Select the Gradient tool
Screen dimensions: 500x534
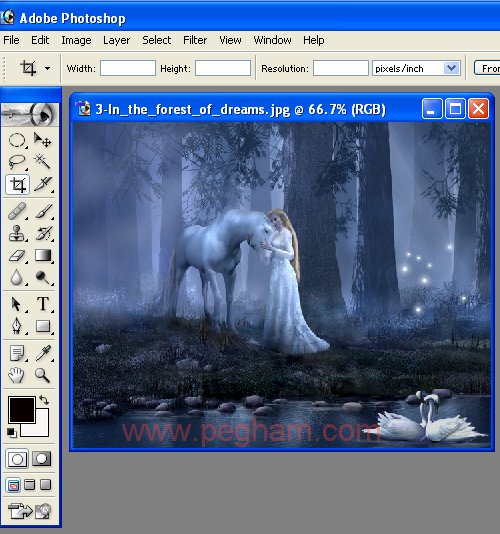pos(43,256)
